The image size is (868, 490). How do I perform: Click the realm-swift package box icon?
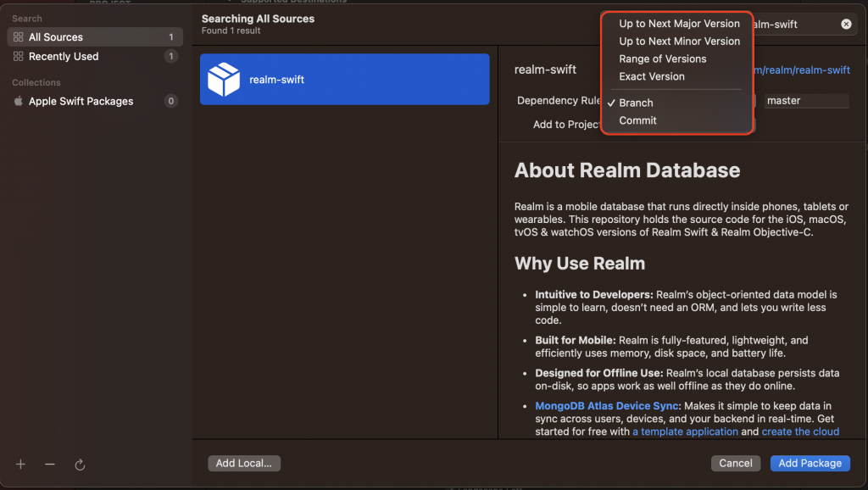(224, 79)
